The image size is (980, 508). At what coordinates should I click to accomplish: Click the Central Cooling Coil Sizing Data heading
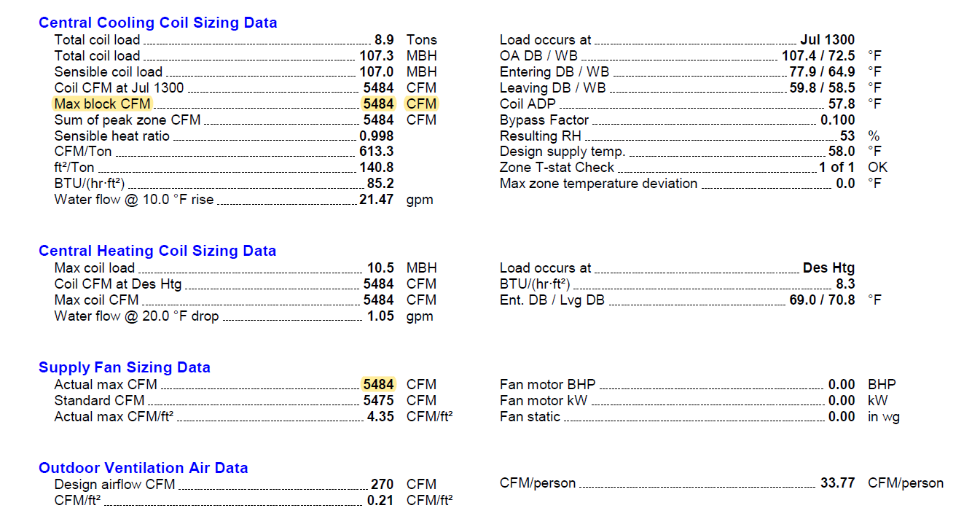click(157, 23)
